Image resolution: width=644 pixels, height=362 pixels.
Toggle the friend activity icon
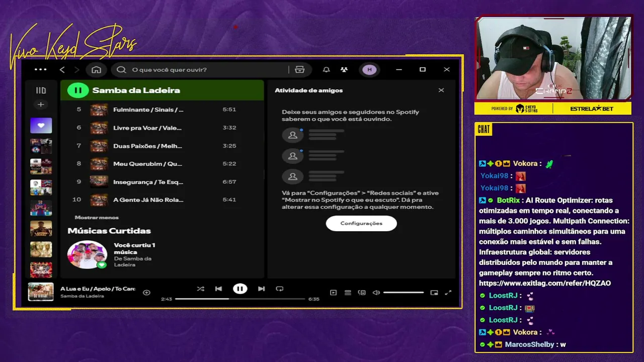(344, 69)
